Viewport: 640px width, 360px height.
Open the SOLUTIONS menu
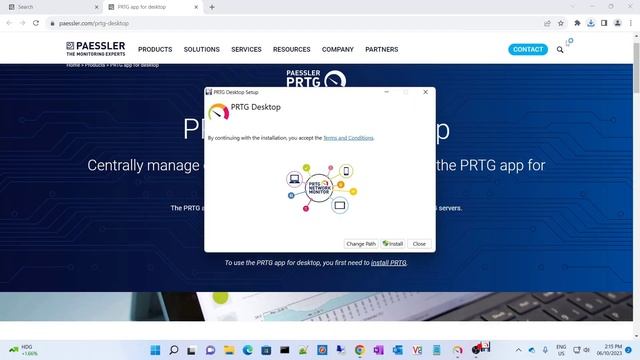click(202, 49)
